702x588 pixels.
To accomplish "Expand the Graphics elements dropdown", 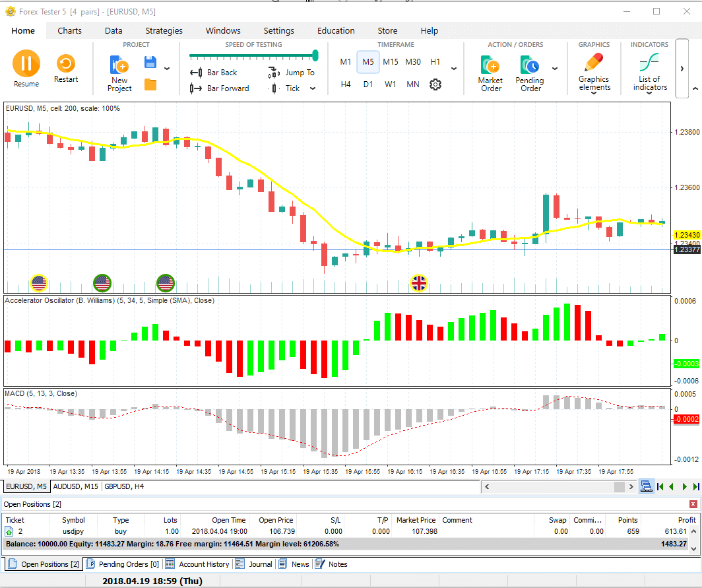I will point(594,93).
